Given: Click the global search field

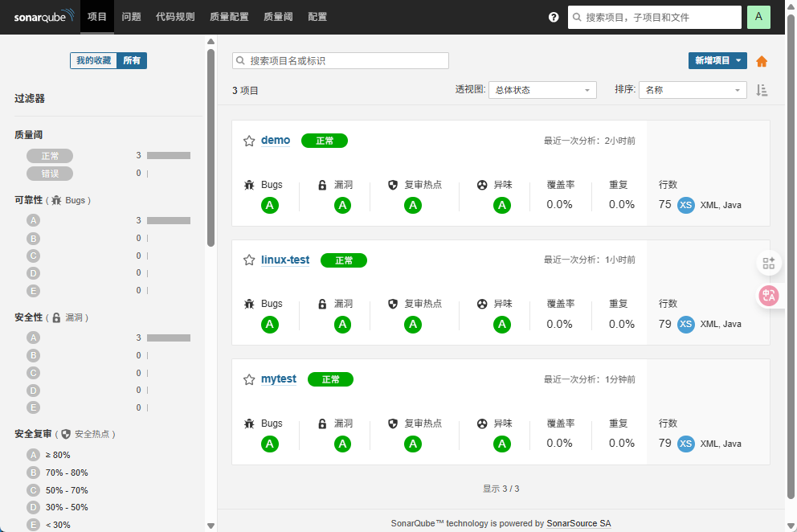Looking at the screenshot, I should click(655, 18).
